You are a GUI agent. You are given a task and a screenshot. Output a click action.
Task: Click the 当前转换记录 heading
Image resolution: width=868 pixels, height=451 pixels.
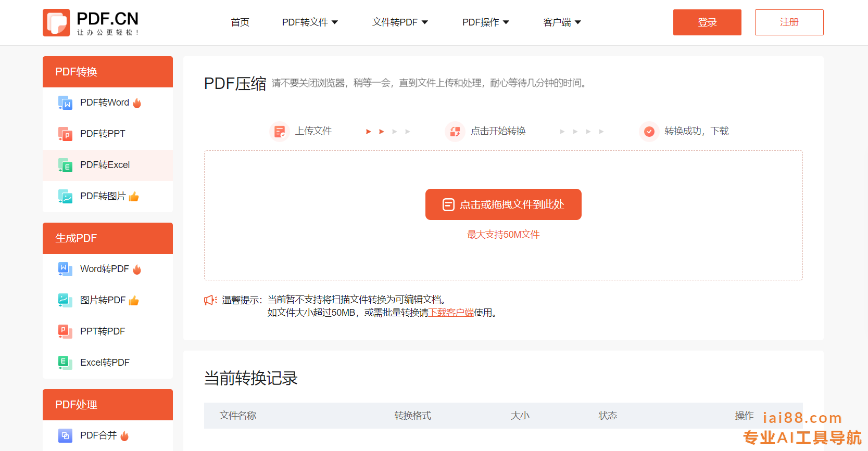point(250,378)
